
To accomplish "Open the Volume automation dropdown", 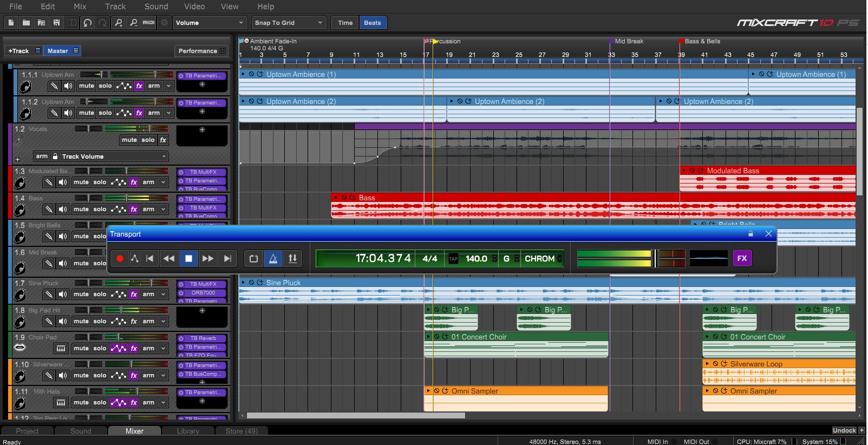I will (210, 23).
